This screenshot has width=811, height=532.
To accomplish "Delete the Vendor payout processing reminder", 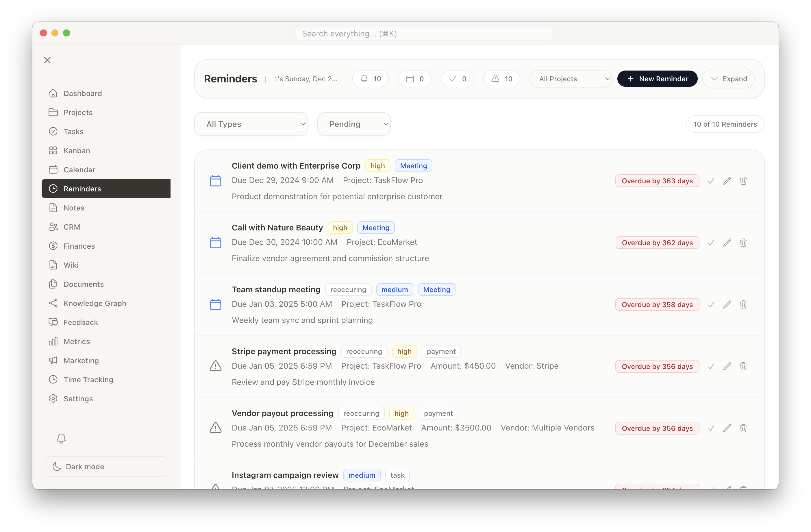I will pyautogui.click(x=743, y=428).
